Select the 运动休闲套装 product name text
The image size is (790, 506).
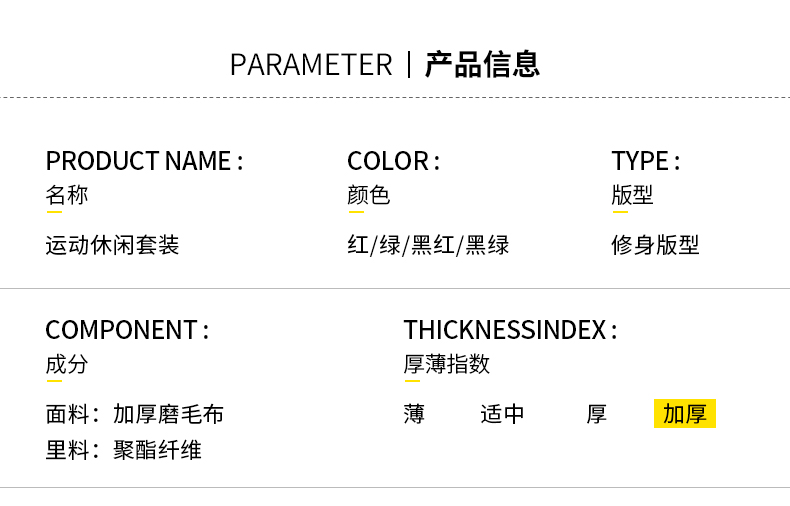tap(112, 245)
